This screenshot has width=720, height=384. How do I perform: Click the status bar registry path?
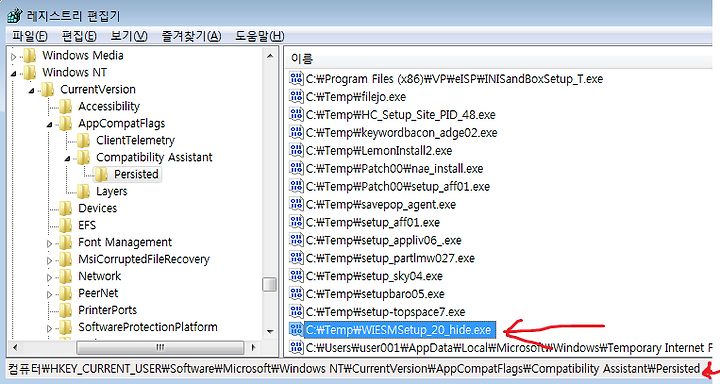(354, 369)
